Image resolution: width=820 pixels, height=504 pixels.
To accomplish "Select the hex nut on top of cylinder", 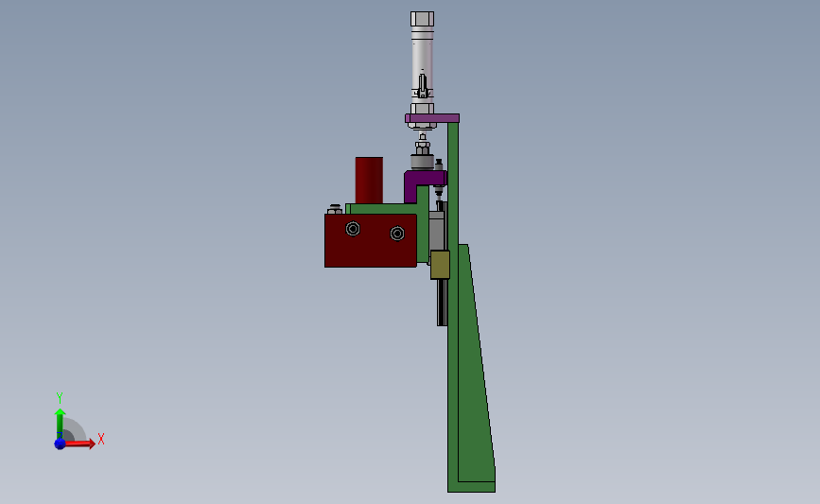I will coord(422,19).
